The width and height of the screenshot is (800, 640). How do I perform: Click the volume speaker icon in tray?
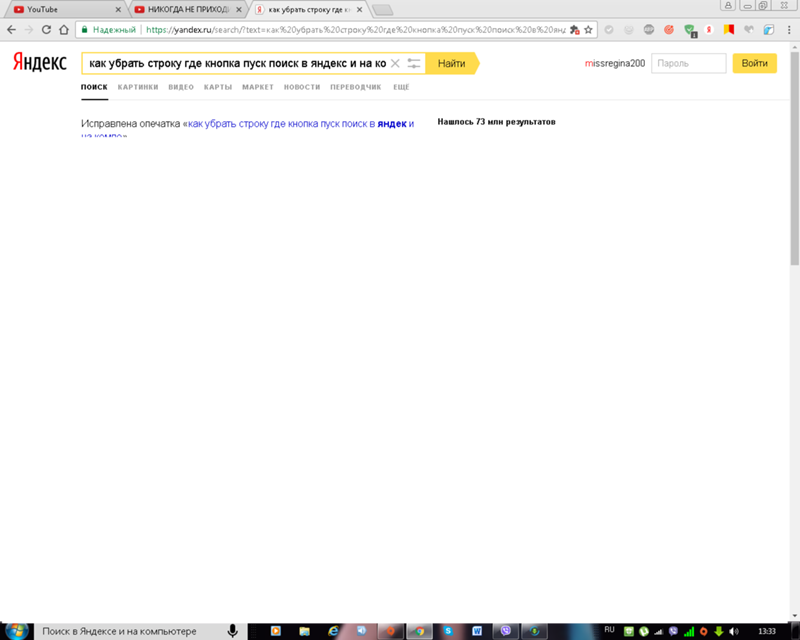point(734,631)
